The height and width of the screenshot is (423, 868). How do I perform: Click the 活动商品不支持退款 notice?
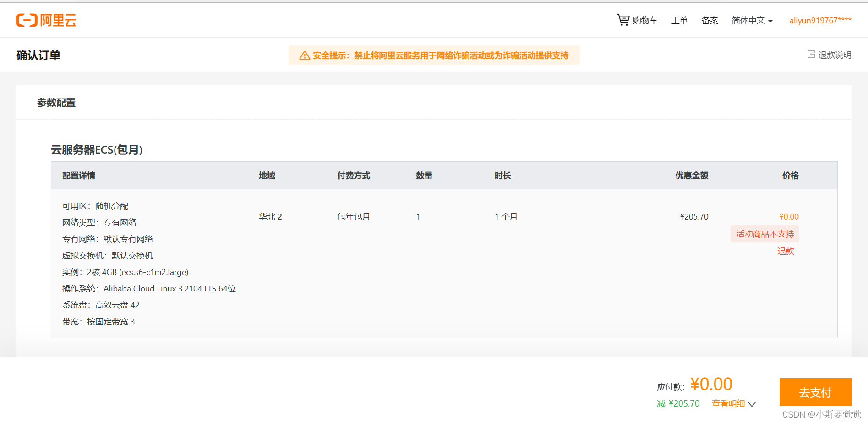pos(764,242)
